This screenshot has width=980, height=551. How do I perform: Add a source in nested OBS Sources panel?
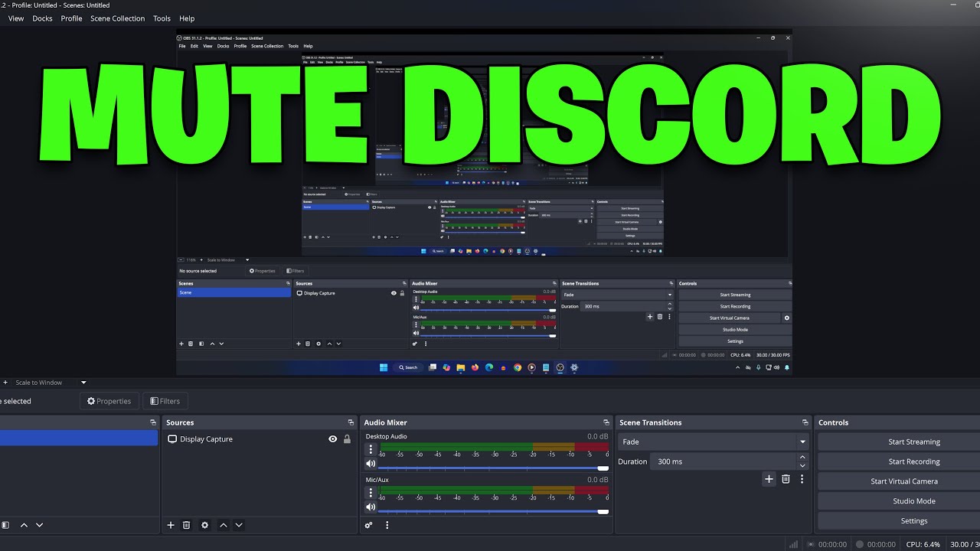[x=299, y=344]
